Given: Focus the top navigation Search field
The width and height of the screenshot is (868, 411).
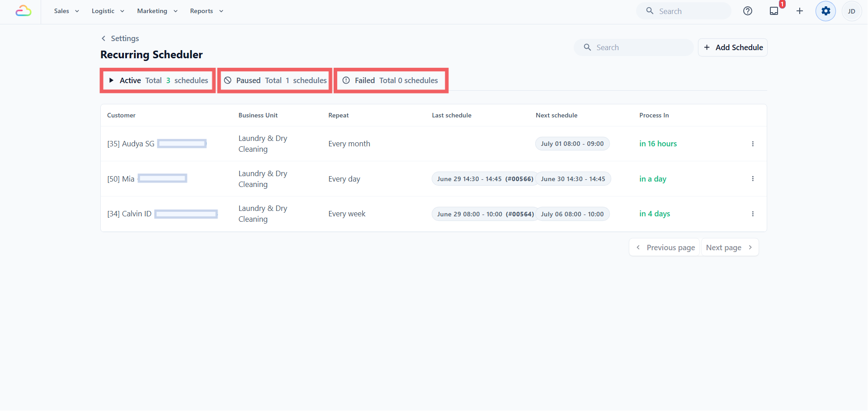Looking at the screenshot, I should click(684, 11).
